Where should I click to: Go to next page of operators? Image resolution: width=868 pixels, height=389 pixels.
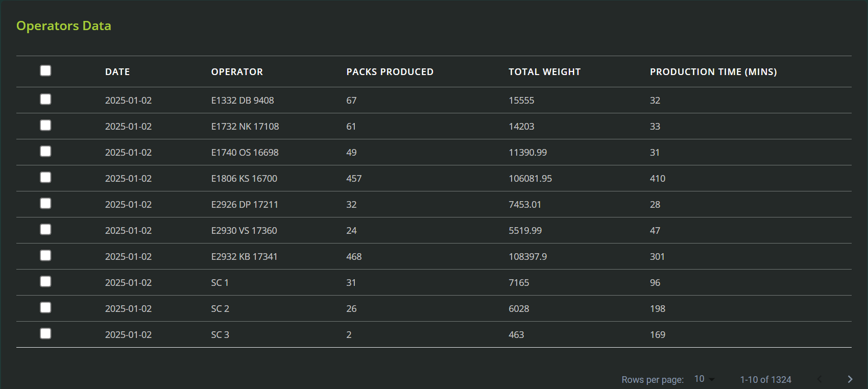pos(850,379)
